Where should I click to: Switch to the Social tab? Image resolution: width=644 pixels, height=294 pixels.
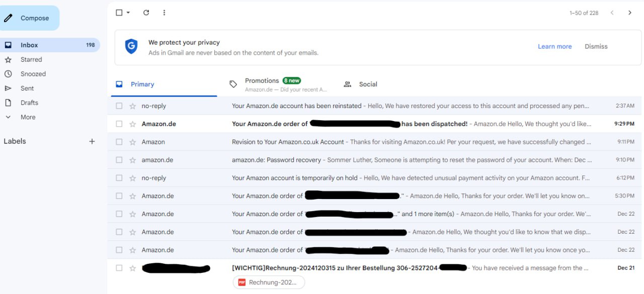(368, 84)
